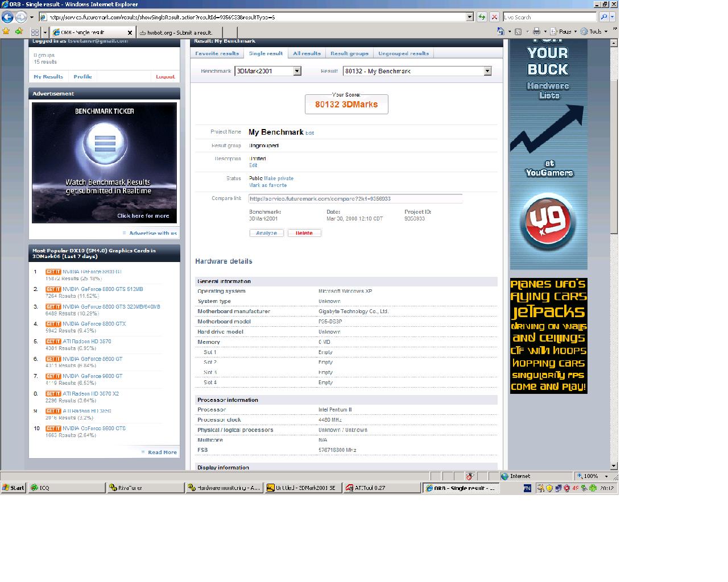Click the yellow security shield tray icon
The width and height of the screenshot is (728, 582).
click(x=549, y=488)
